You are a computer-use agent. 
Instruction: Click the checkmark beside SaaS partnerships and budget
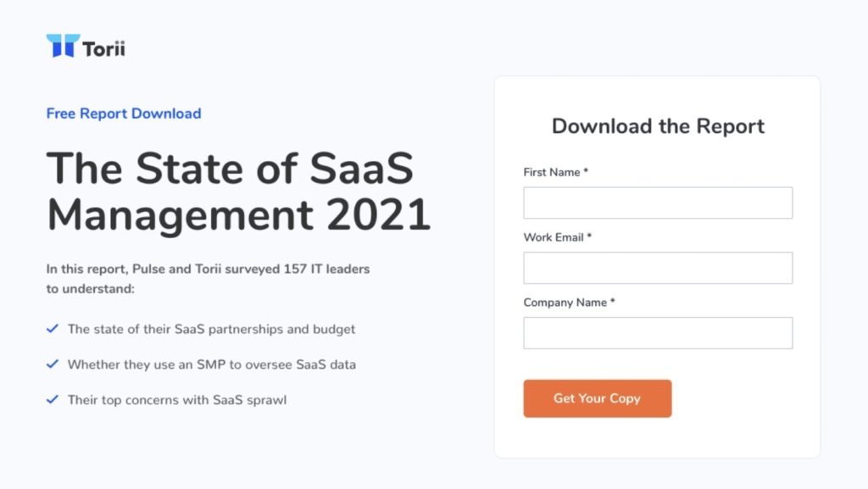coord(53,328)
